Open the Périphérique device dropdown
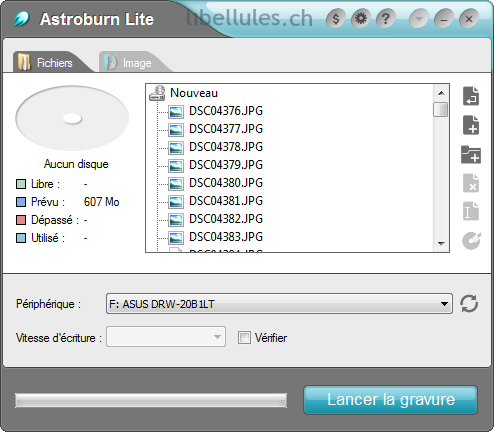Screen dimensions: 494x432 click(279, 304)
